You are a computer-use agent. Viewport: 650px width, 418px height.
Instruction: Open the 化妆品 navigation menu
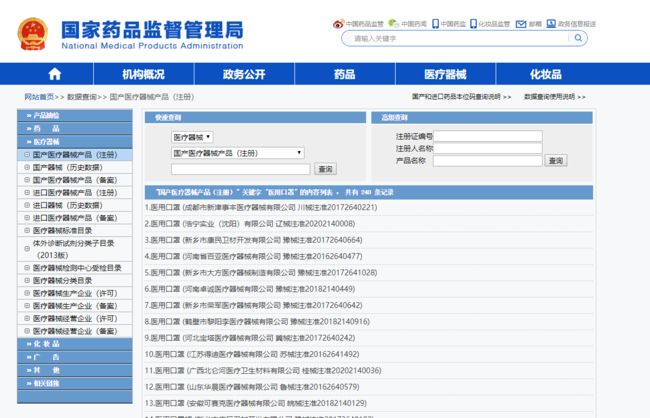(546, 74)
